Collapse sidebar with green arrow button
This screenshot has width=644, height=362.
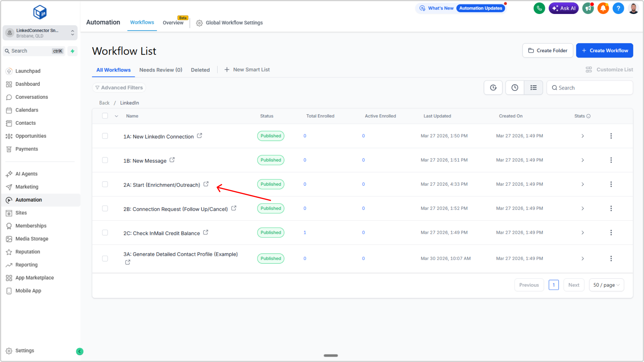79,351
